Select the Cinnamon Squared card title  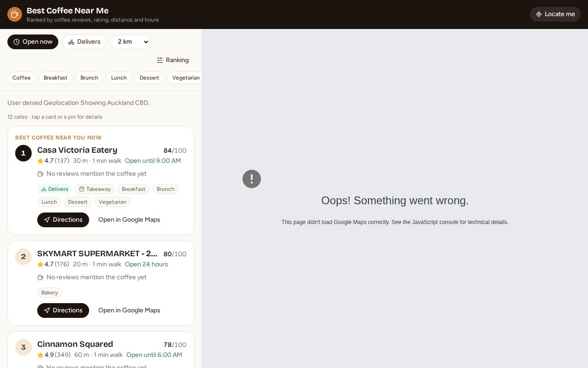pos(75,344)
